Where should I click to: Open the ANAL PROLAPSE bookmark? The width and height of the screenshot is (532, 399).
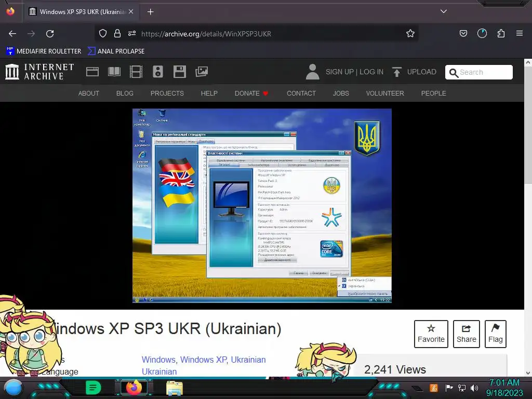pos(116,51)
